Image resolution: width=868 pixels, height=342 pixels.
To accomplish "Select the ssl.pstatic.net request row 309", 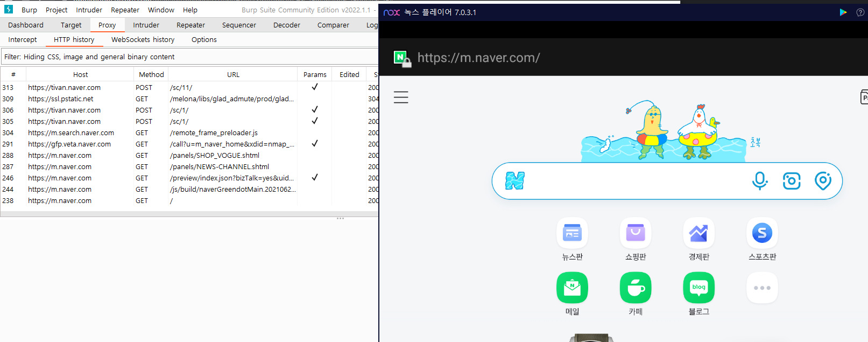I will [189, 99].
